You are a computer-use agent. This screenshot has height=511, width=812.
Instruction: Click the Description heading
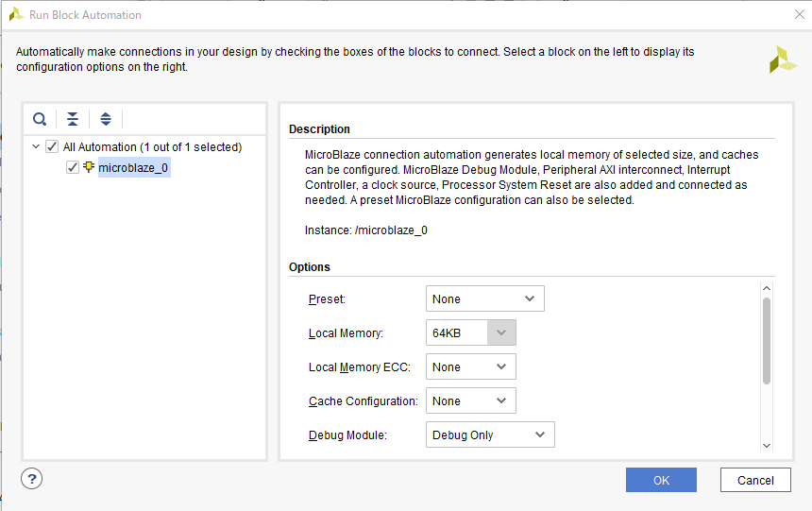pyautogui.click(x=319, y=129)
